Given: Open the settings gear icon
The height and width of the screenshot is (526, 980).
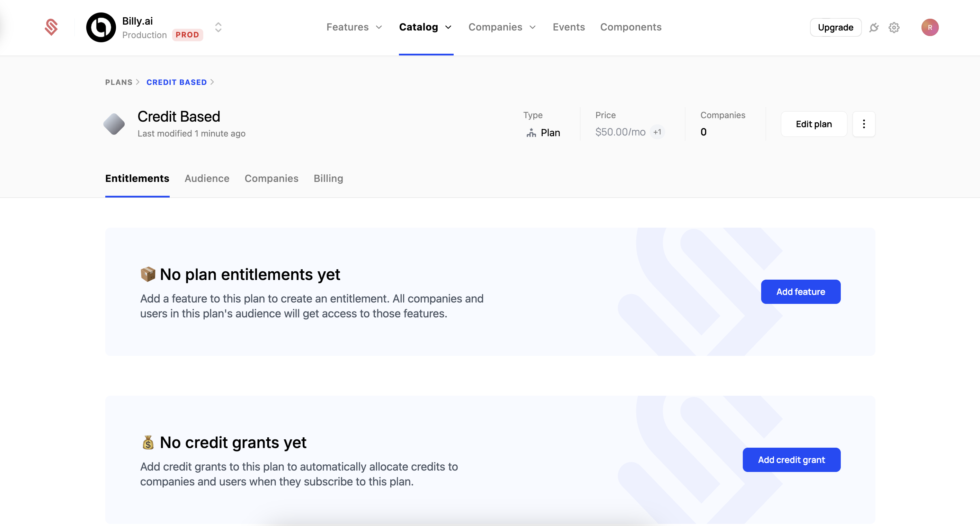Looking at the screenshot, I should (x=894, y=27).
